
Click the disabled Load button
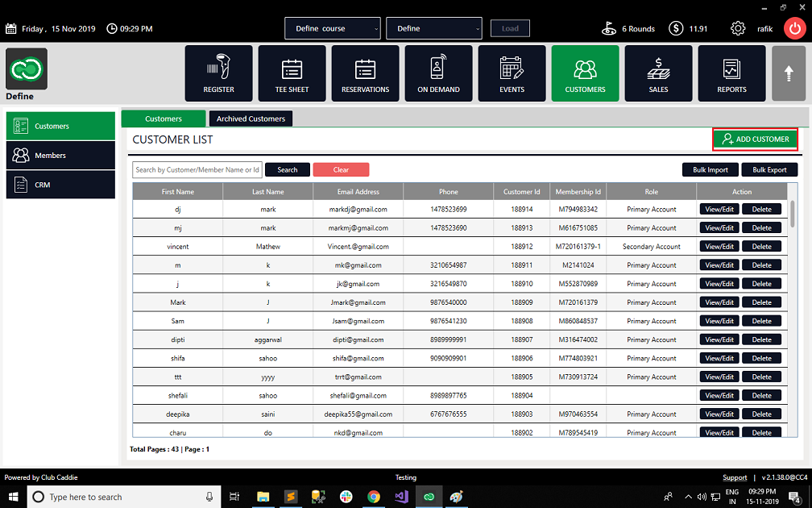pos(510,28)
